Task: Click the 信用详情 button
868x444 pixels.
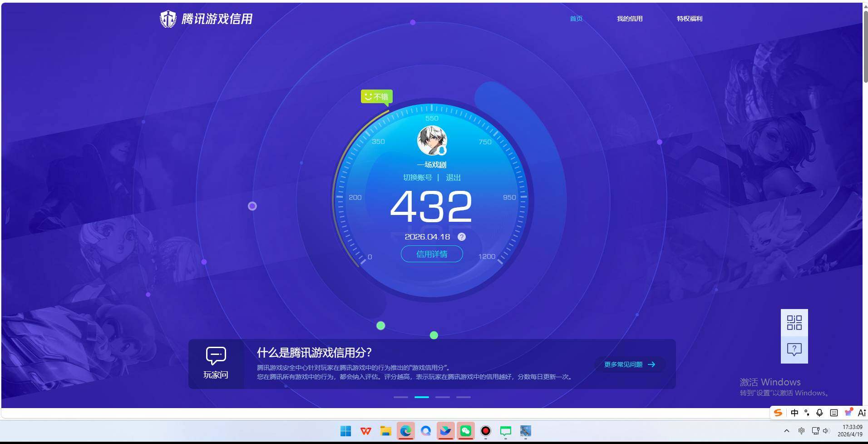Action: [431, 254]
